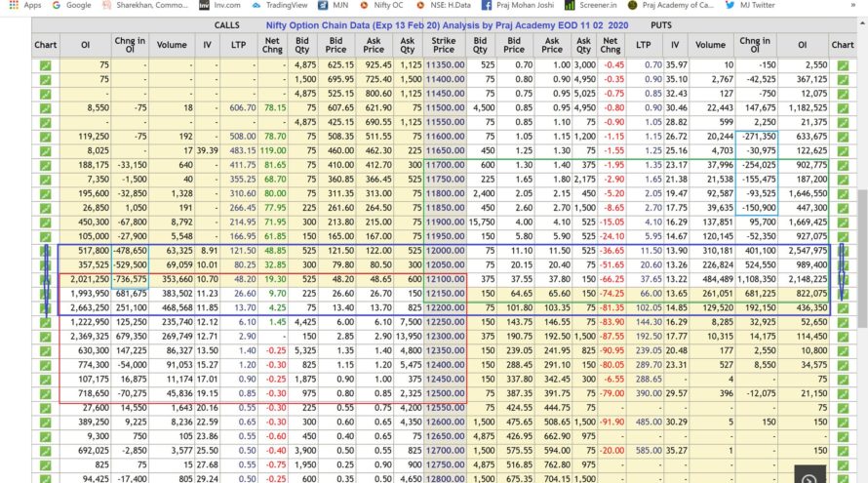Viewport: 868px width, 483px height.
Task: Open calls chart icon for strike 12700.00
Action: pos(46,451)
